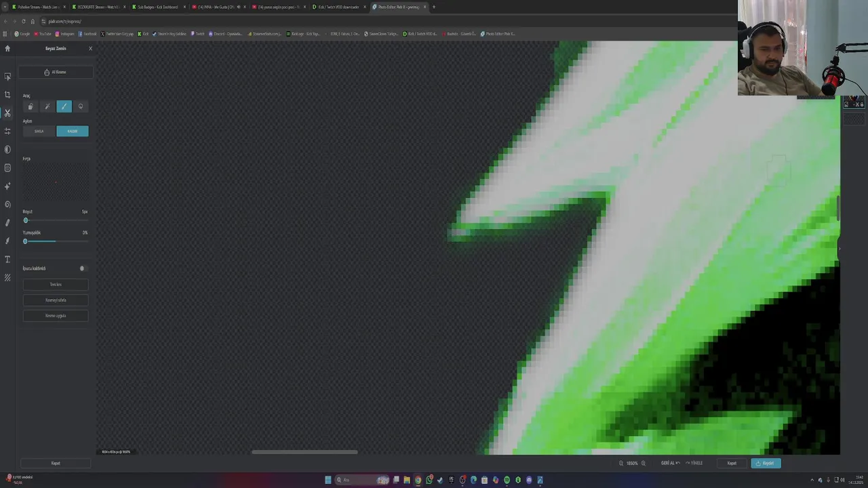Click the taskbar Ara search box
Viewport: 868px width, 488px height.
(361, 480)
